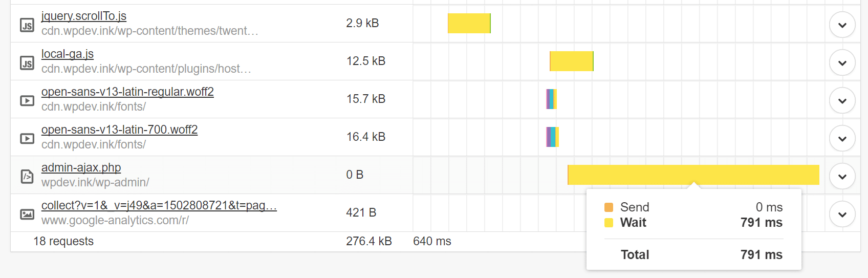
Task: Click JS file icon beside local-ga.js
Action: (x=27, y=62)
